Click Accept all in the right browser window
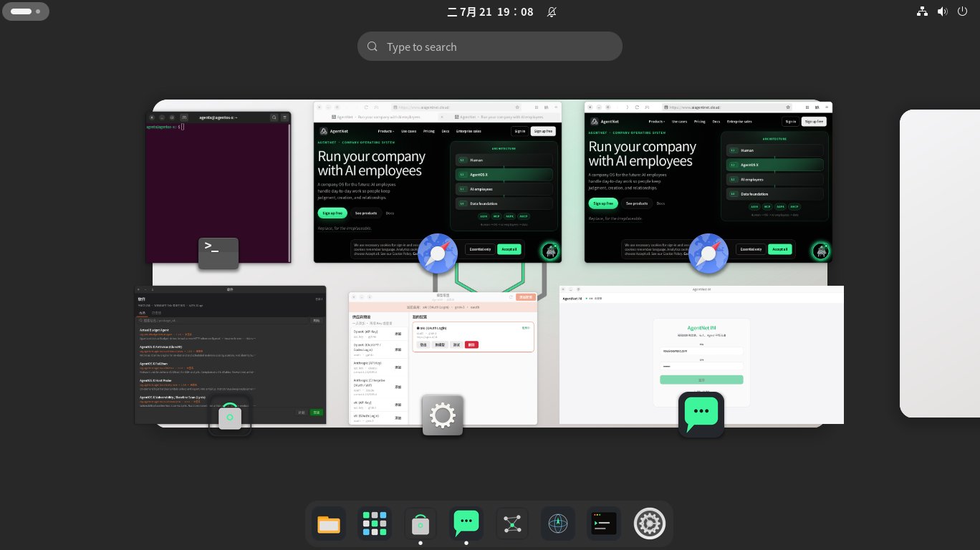Viewport: 980px width, 550px height. coord(779,249)
